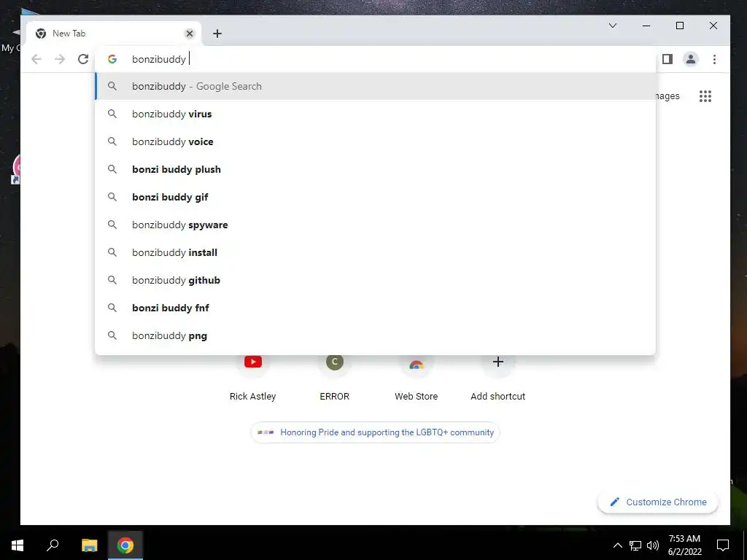Open the Google apps grid
This screenshot has height=560, width=747.
click(x=705, y=96)
